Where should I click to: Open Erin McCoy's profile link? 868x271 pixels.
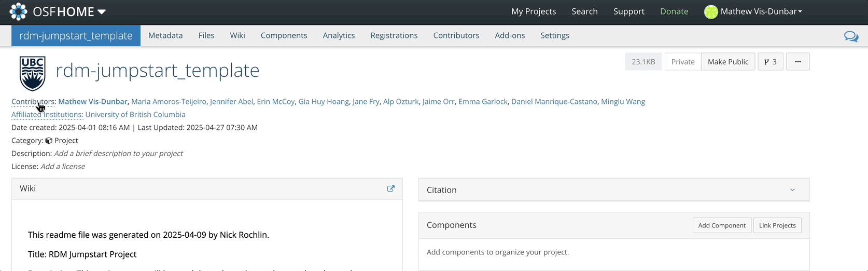pyautogui.click(x=276, y=102)
